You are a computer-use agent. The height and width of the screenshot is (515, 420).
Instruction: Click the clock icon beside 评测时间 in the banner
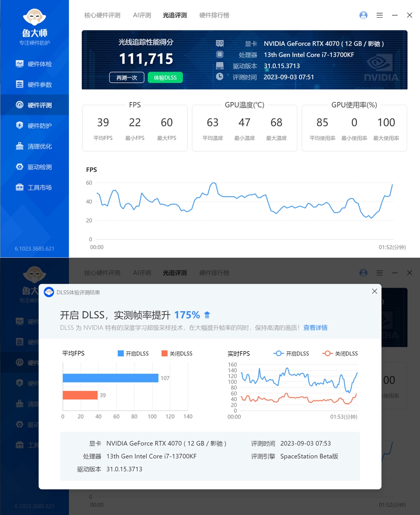click(220, 77)
